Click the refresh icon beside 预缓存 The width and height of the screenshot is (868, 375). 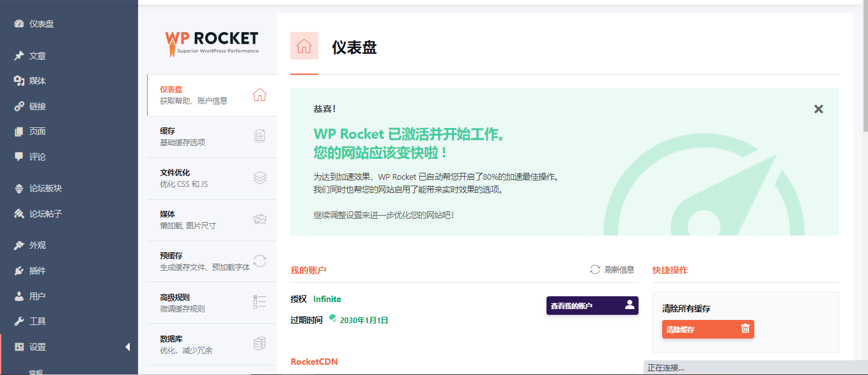point(260,260)
